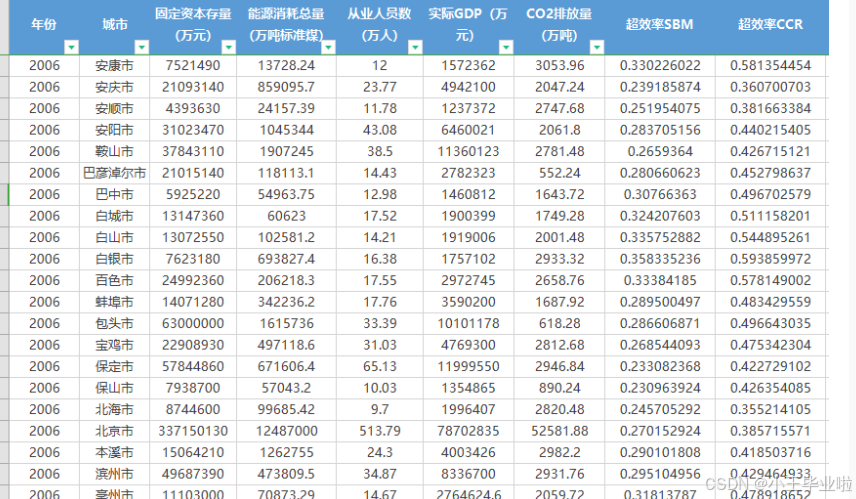Screen dimensions: 856x499
Task: Click the city cell 保山市
Action: (x=115, y=388)
